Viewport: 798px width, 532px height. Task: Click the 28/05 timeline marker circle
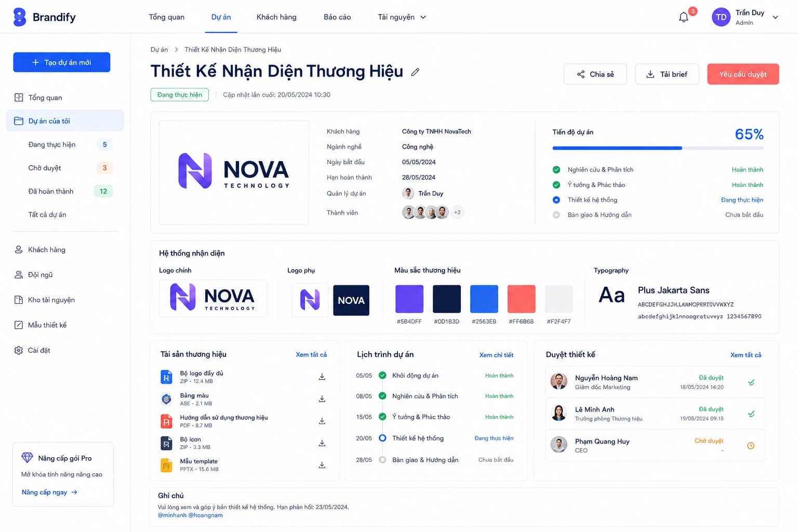click(x=382, y=460)
